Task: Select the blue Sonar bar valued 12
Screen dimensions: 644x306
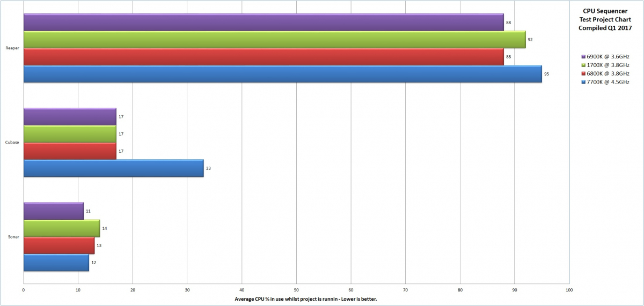Action: (56, 263)
